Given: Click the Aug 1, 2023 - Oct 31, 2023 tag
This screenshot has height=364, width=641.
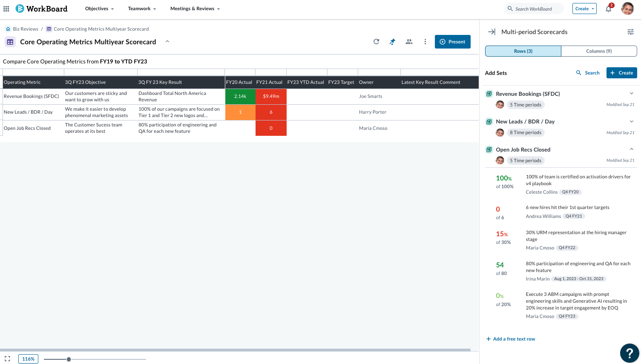Looking at the screenshot, I should (x=578, y=279).
